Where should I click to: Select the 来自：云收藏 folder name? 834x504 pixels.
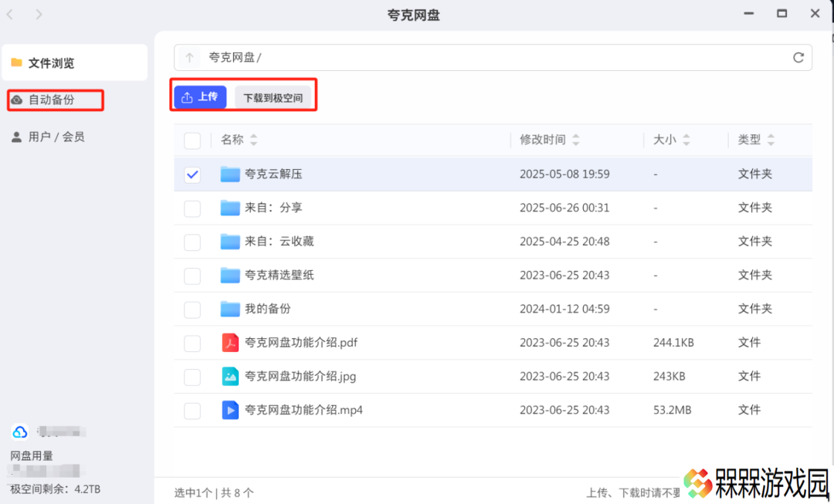coord(280,242)
